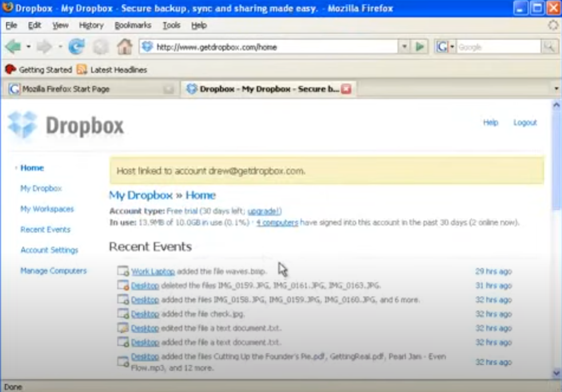Click the activity indicator icon at top right
The width and height of the screenshot is (562, 392).
point(552,25)
